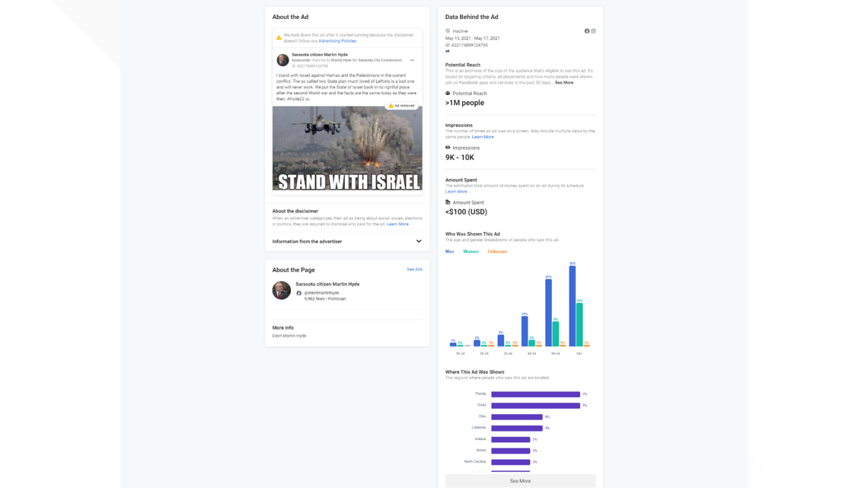Click the See More button below regions chart

520,481
